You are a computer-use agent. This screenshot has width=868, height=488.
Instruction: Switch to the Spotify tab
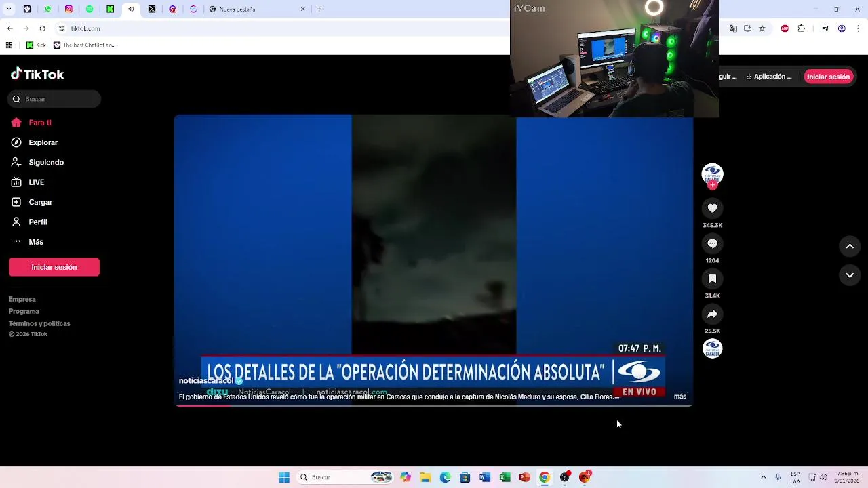point(90,9)
